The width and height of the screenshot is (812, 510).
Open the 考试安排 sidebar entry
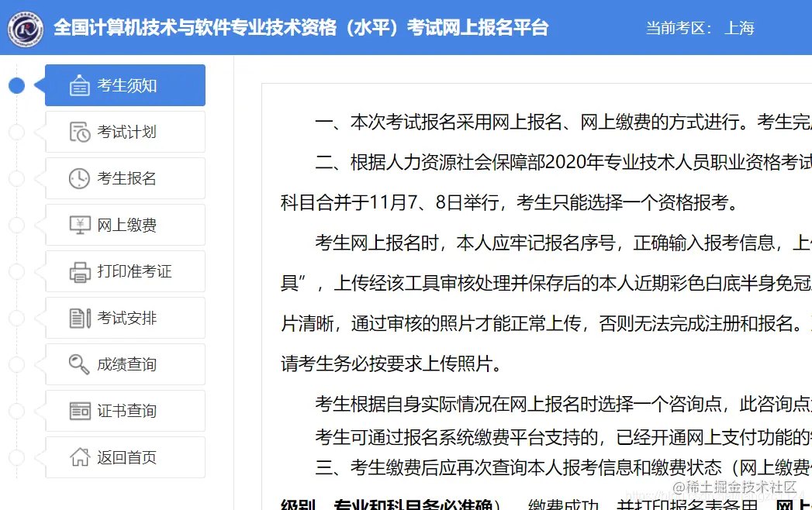124,318
